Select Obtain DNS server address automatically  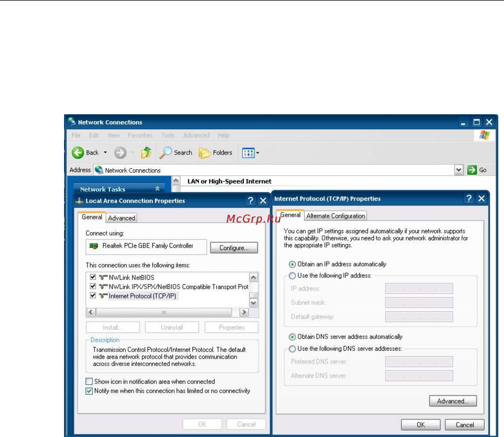tap(292, 337)
